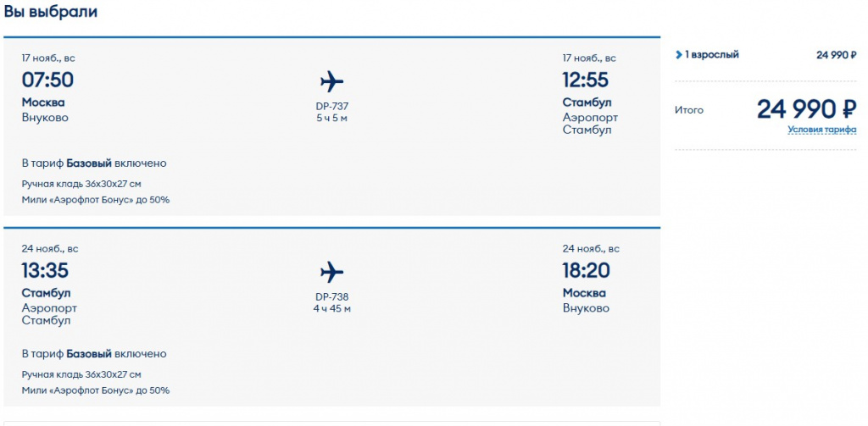Click the 07:50 departure time
Screen dimensions: 868x426
coord(47,80)
